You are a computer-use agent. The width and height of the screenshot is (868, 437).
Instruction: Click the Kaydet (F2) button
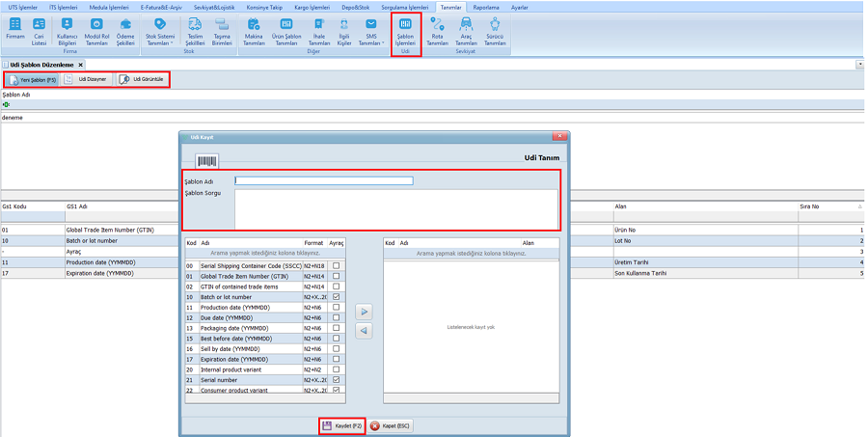(x=341, y=425)
